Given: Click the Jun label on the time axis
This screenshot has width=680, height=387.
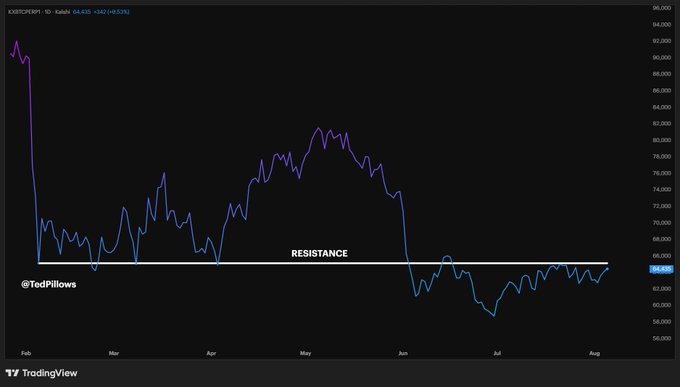Looking at the screenshot, I should (403, 353).
